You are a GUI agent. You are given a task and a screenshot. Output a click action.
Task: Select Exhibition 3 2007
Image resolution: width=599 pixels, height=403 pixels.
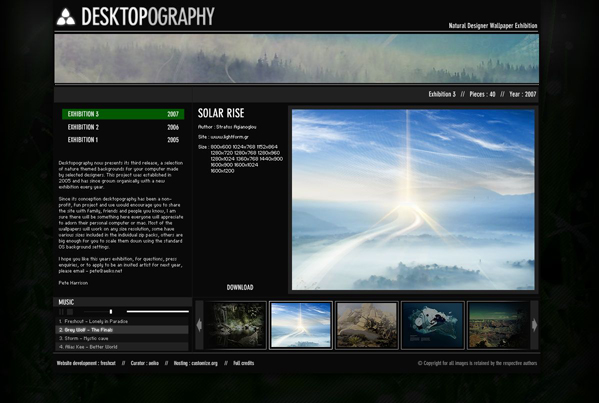123,114
